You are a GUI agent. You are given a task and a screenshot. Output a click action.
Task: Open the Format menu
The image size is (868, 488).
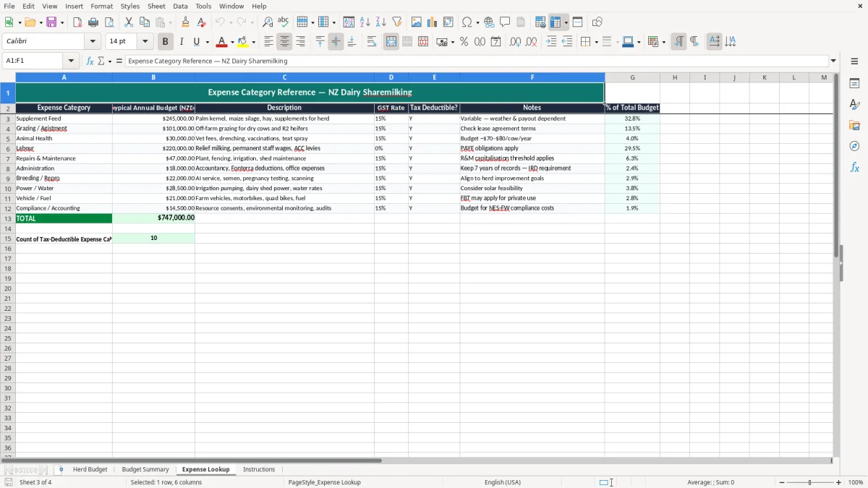click(101, 6)
